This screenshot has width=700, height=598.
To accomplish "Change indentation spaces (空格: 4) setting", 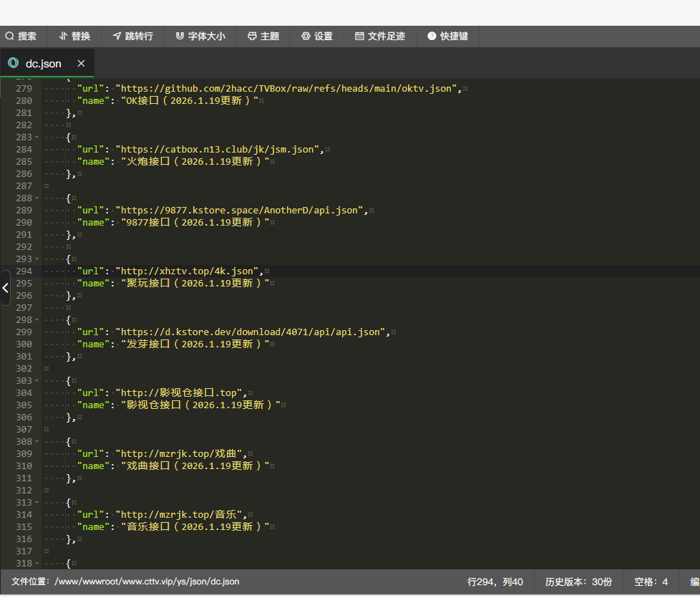I will pyautogui.click(x=651, y=582).
